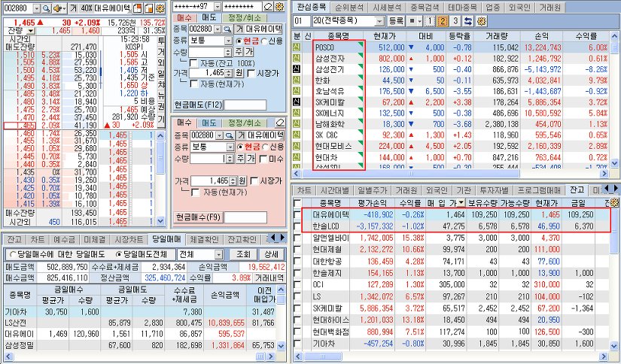Switch to the 테마종목 tab
The image size is (621, 364).
pyautogui.click(x=463, y=7)
